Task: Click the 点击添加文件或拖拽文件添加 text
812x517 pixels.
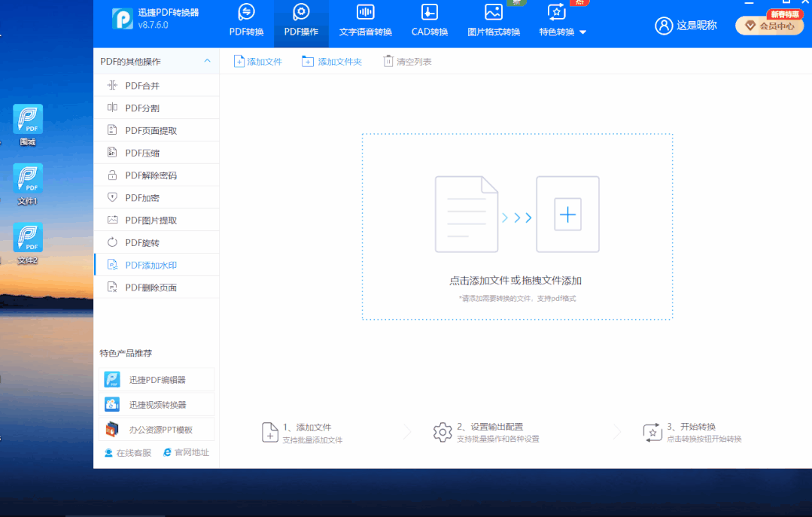Action: (515, 281)
